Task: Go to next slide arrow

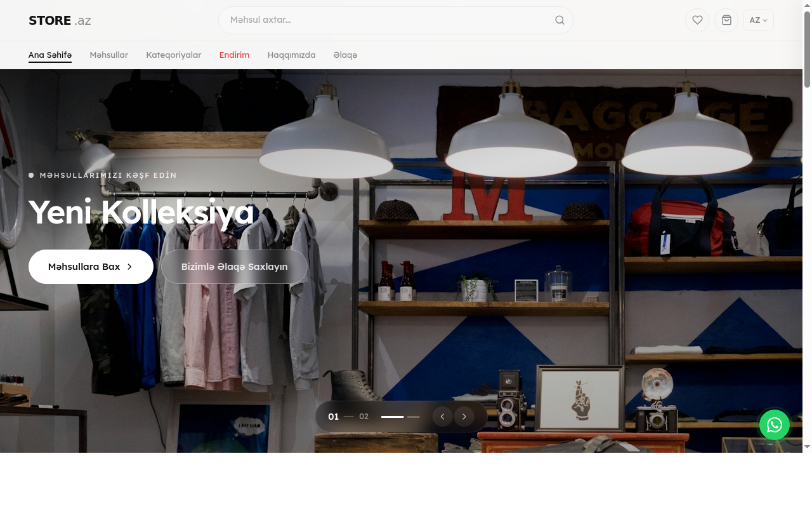Action: click(464, 417)
